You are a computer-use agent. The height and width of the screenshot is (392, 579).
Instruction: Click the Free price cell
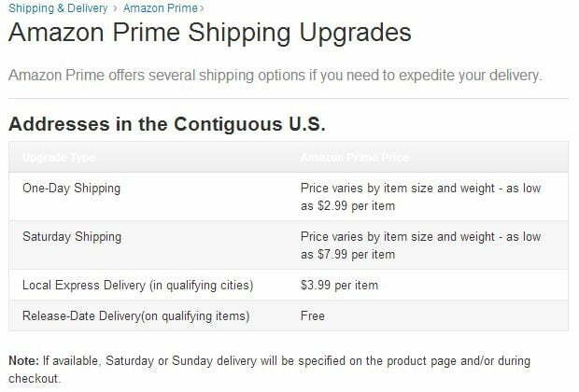313,316
